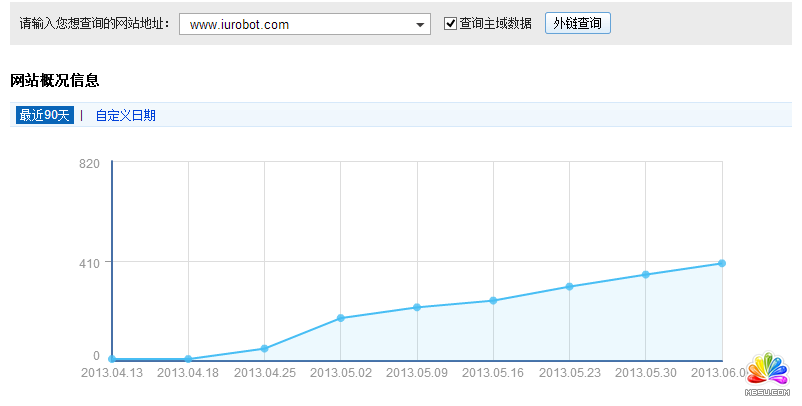This screenshot has height=406, width=802.
Task: Click the line chart marker for 2013.05.16
Action: (493, 300)
